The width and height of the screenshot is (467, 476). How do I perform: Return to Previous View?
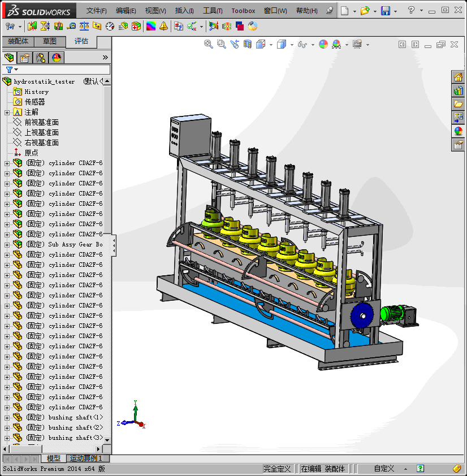[235, 44]
